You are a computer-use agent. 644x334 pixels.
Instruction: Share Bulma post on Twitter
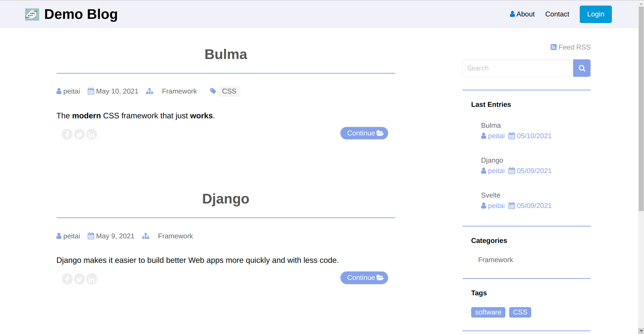pyautogui.click(x=79, y=134)
